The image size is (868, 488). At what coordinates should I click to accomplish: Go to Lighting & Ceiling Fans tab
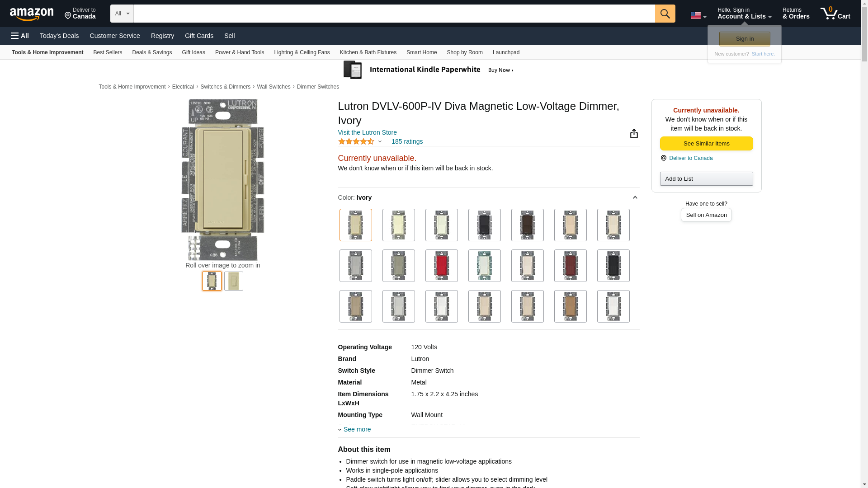302,52
